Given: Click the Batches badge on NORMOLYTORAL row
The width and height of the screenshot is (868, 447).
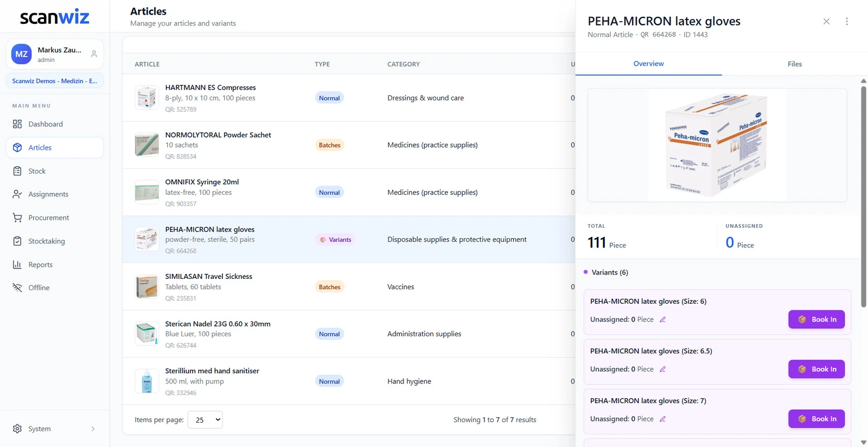Looking at the screenshot, I should 329,145.
